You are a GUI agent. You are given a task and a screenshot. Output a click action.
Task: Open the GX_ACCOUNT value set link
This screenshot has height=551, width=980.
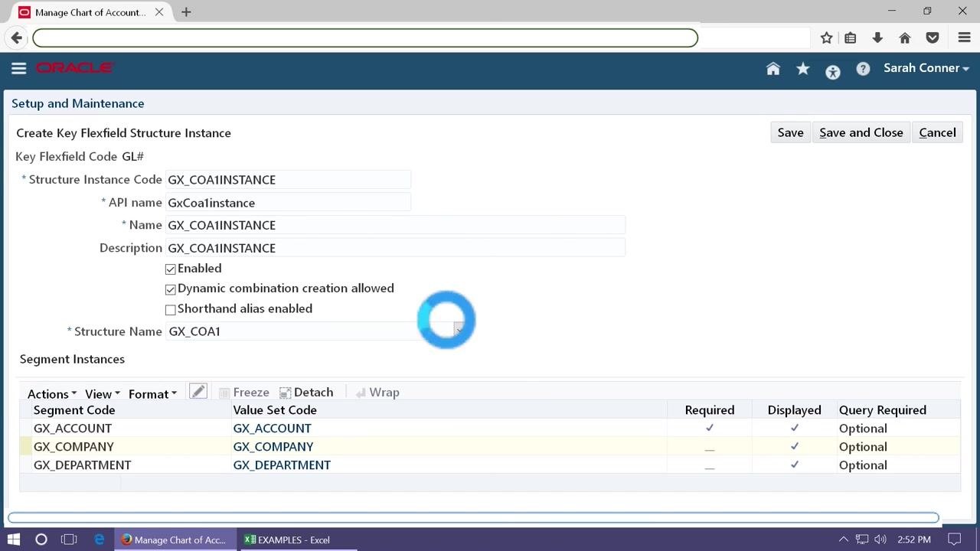(x=272, y=429)
